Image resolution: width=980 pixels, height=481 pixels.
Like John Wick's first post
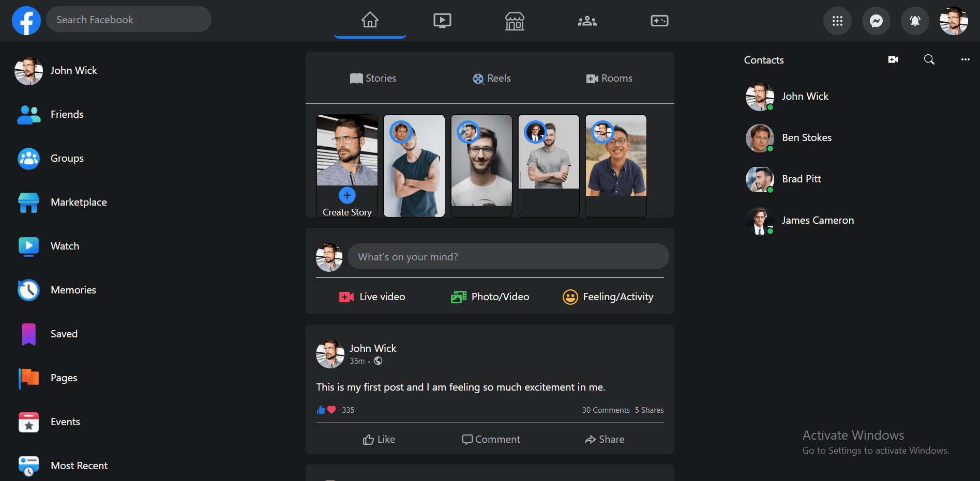click(x=379, y=439)
